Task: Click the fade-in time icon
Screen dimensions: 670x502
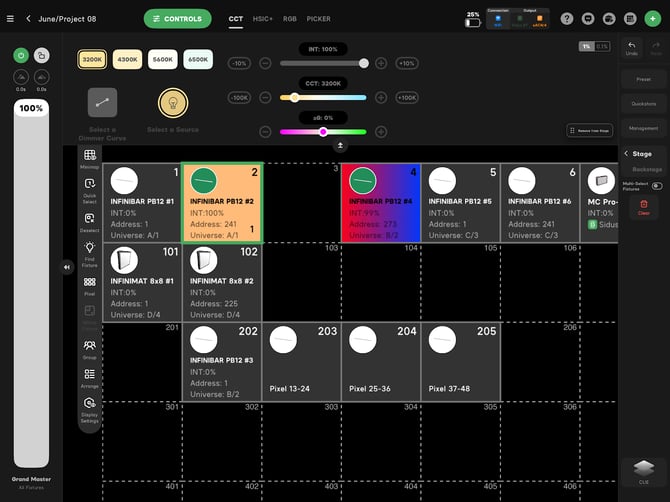Action: click(21, 77)
